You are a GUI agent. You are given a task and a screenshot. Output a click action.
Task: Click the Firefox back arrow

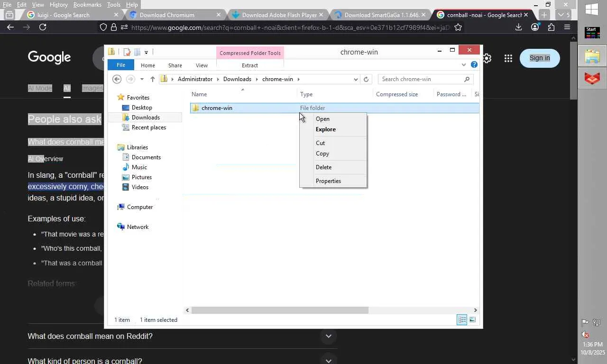click(10, 27)
